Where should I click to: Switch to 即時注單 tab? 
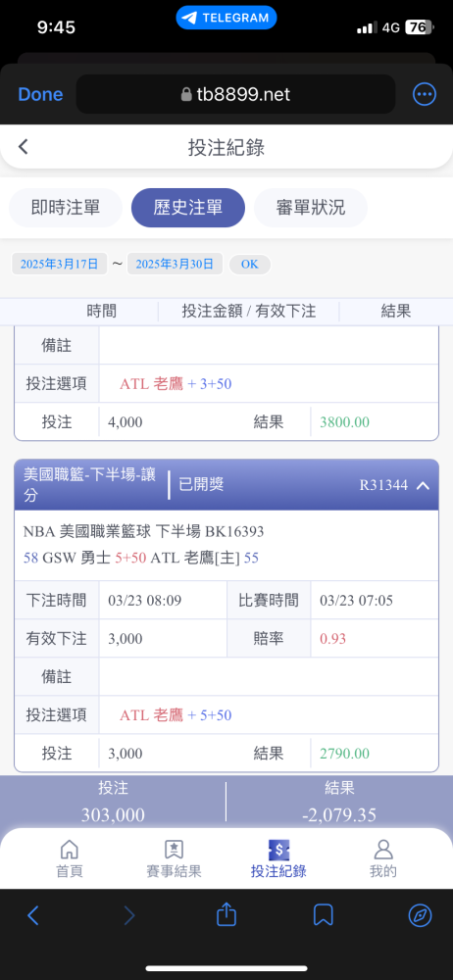(66, 208)
